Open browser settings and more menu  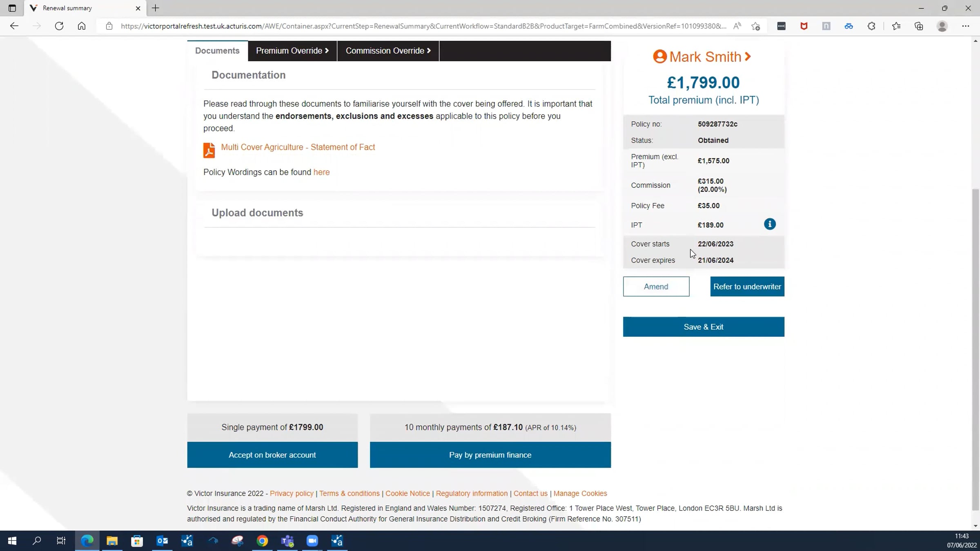point(965,26)
